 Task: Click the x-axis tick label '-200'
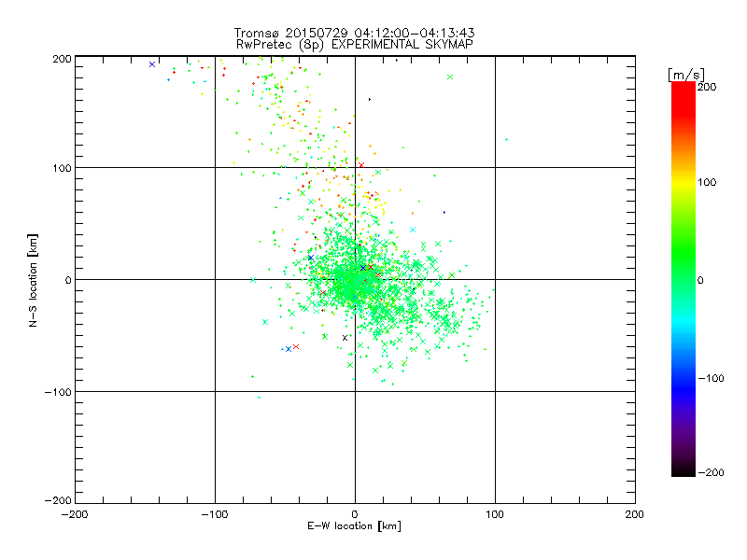(x=75, y=514)
